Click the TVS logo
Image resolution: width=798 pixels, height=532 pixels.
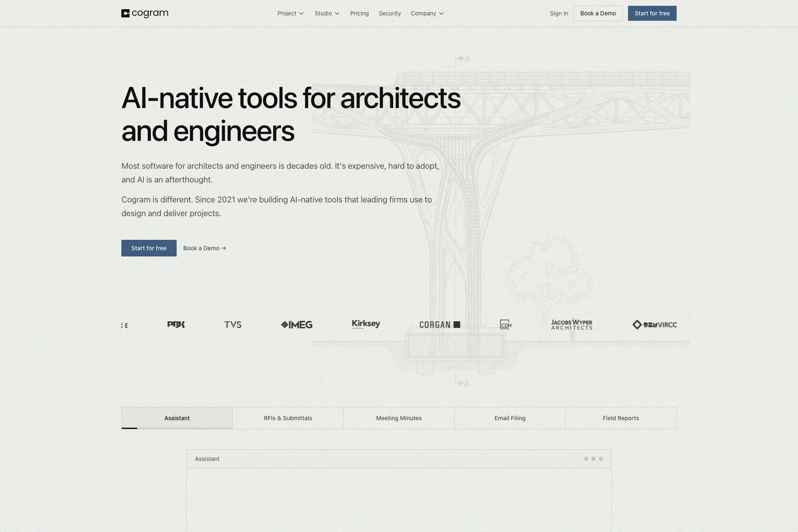click(233, 325)
